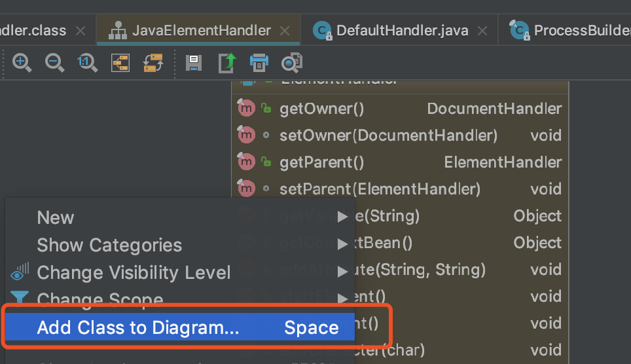This screenshot has height=364, width=631.
Task: Click the Apply Current Layout icon
Action: tap(120, 63)
